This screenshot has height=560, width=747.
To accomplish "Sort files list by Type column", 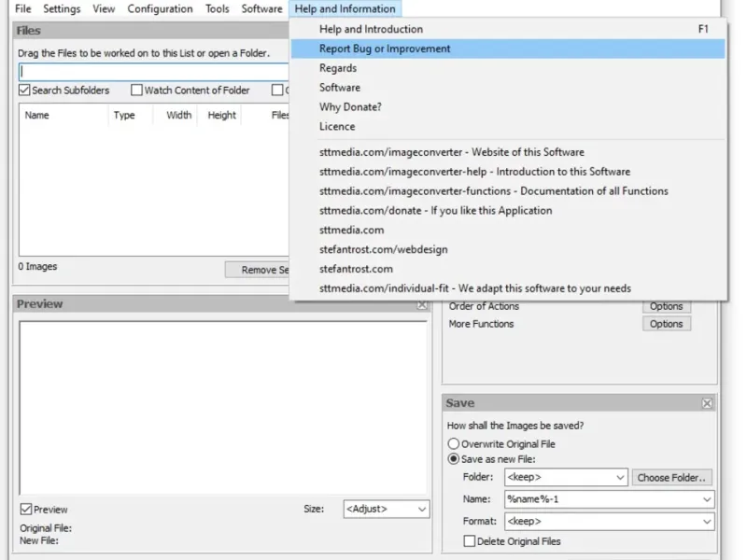I will [x=131, y=115].
